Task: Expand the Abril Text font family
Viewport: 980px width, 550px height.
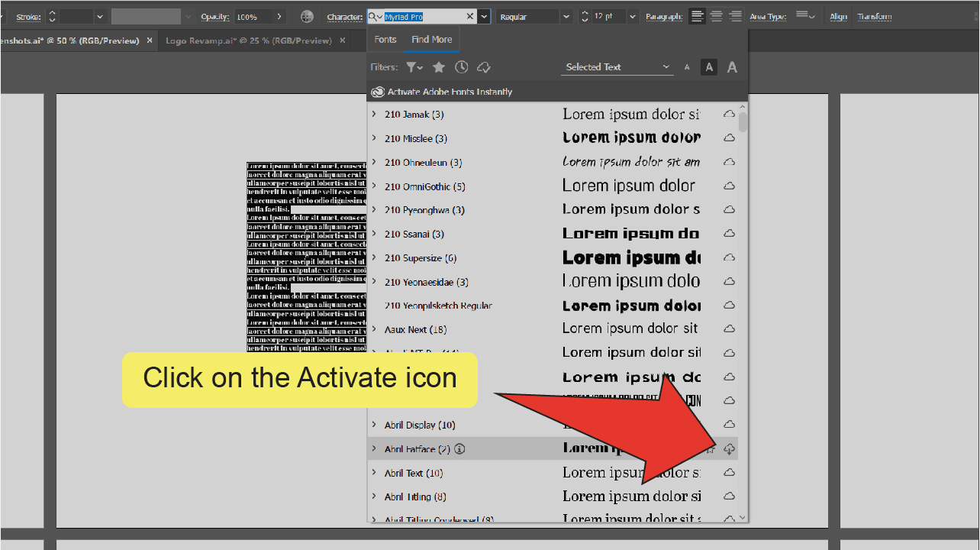Action: pos(374,473)
